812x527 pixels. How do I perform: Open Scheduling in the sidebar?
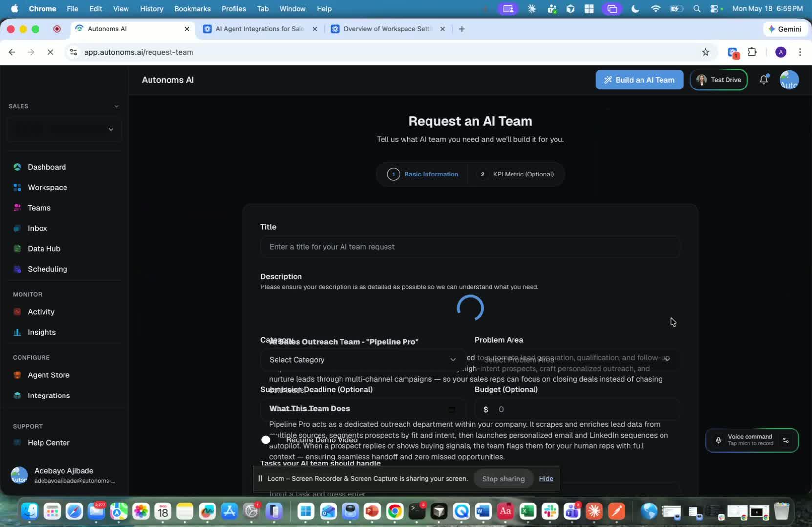click(x=47, y=269)
